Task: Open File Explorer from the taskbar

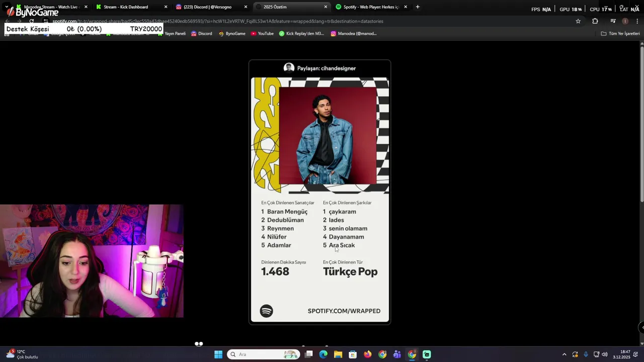Action: (x=338, y=354)
